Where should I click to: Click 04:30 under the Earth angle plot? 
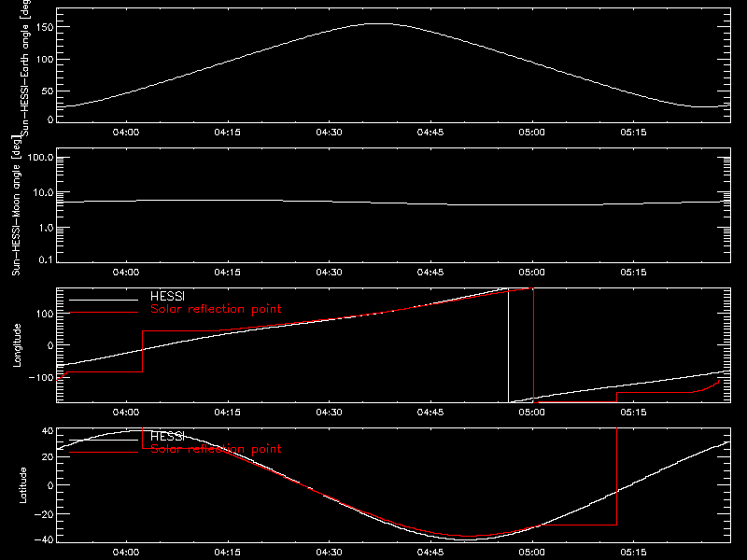329,132
